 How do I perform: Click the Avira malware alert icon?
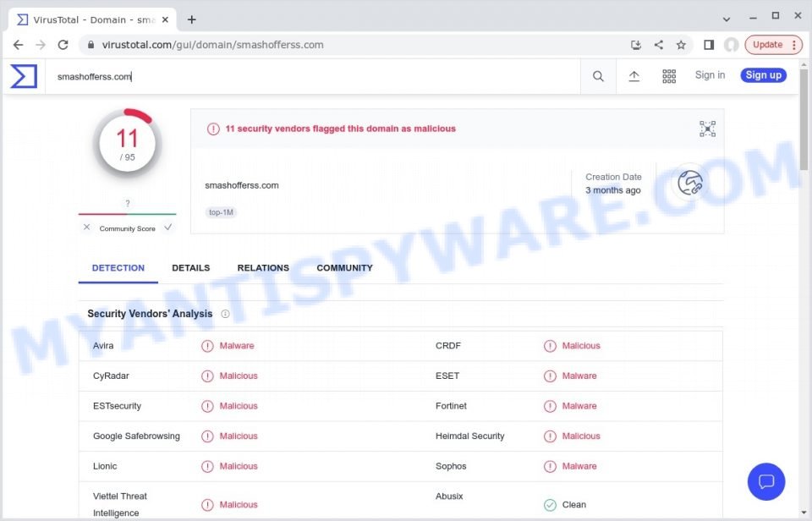(x=207, y=346)
